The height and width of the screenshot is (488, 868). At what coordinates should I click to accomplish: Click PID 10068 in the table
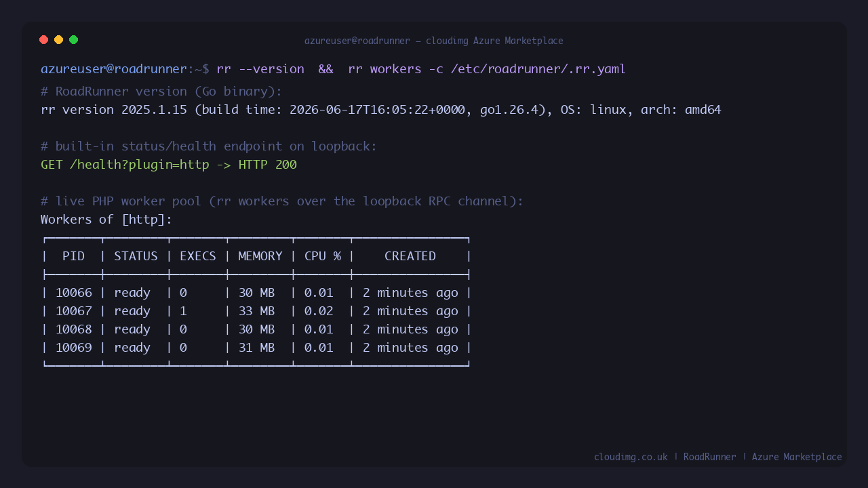[73, 329]
